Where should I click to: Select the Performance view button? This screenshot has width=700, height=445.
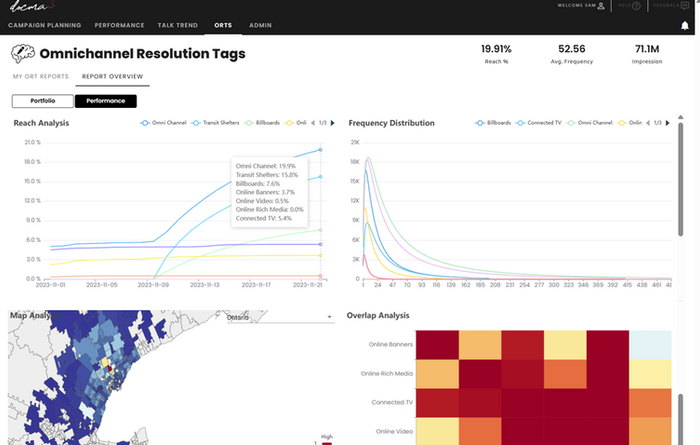(x=106, y=101)
